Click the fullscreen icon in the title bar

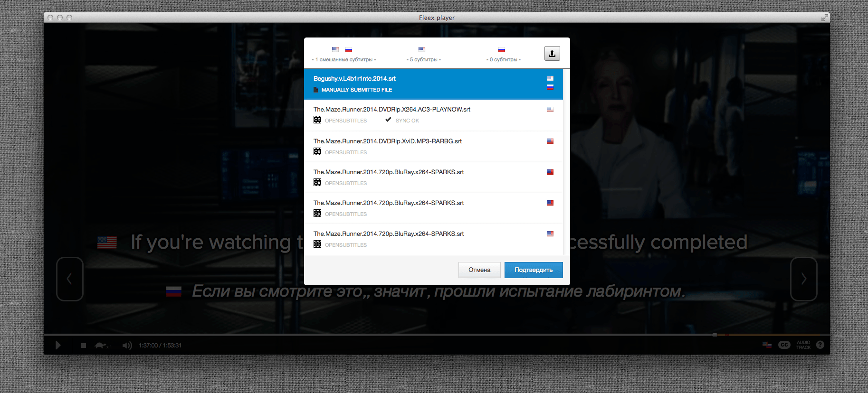pos(824,18)
